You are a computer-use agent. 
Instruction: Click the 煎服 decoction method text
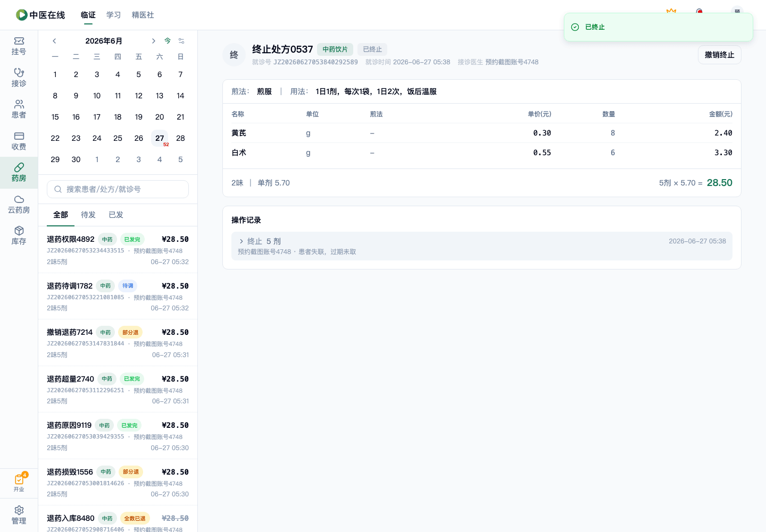pos(264,91)
